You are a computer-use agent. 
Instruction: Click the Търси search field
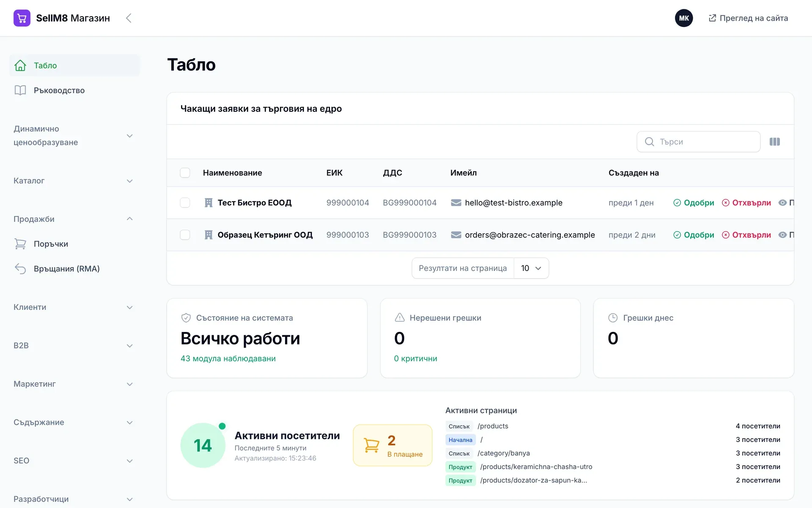(698, 142)
